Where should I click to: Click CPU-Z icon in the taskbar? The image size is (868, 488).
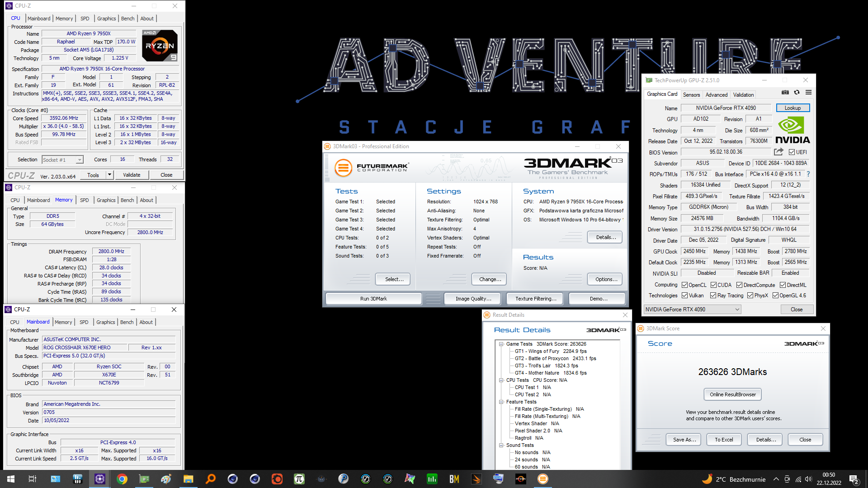[x=100, y=479]
